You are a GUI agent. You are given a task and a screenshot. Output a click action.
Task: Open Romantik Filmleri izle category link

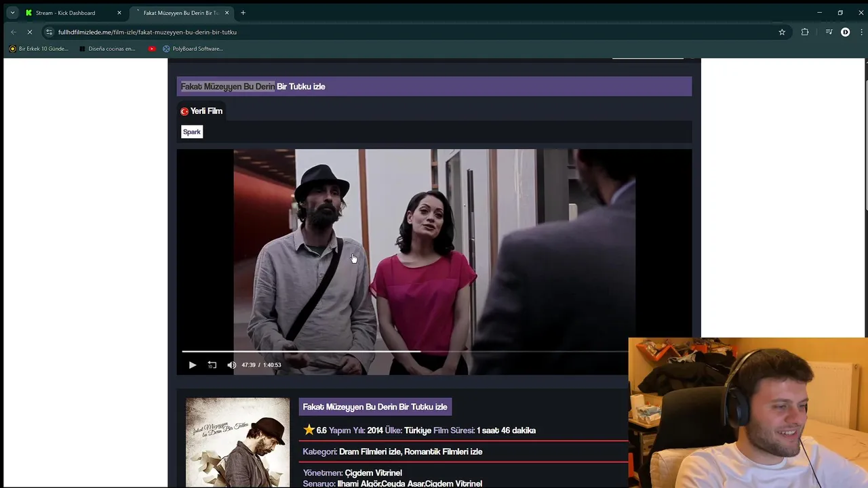pyautogui.click(x=443, y=451)
